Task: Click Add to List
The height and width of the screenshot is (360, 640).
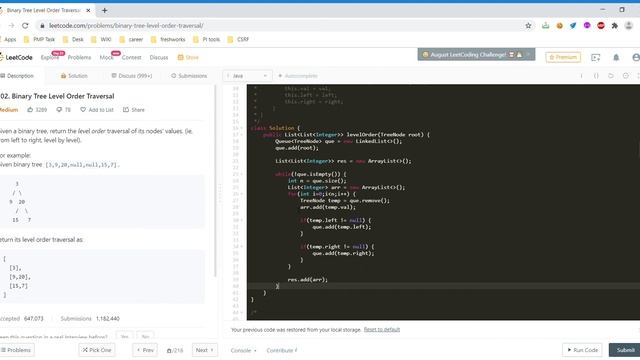Action: pyautogui.click(x=97, y=110)
